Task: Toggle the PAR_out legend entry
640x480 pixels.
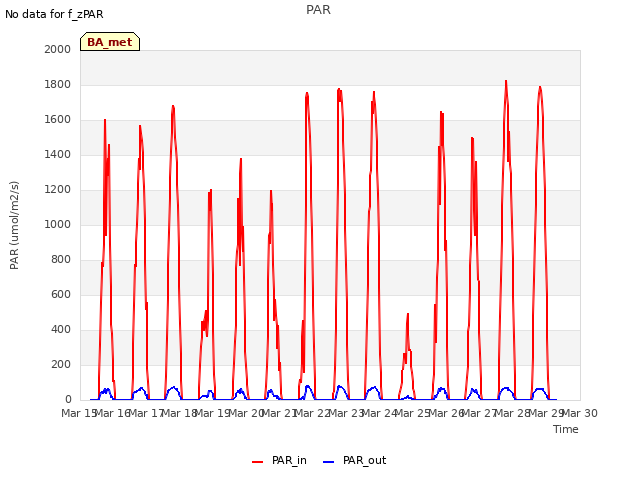Action: (354, 460)
